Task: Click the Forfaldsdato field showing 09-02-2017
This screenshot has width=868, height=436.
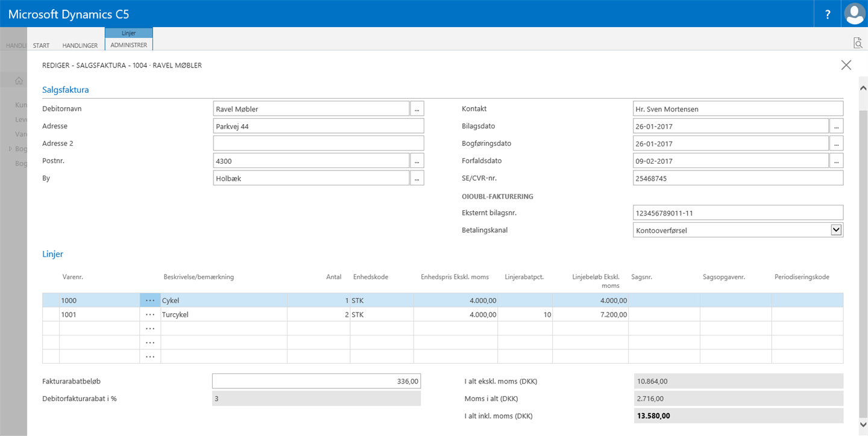Action: coord(731,161)
